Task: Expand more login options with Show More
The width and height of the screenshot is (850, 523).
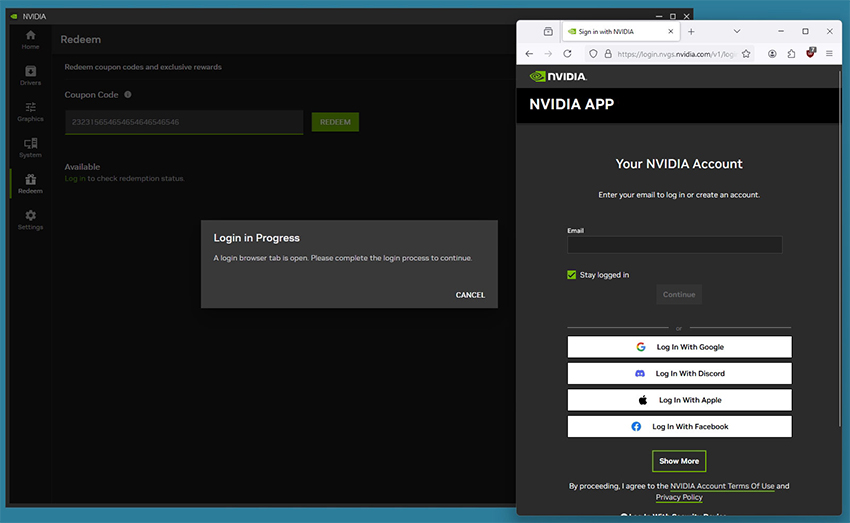Action: coord(679,461)
